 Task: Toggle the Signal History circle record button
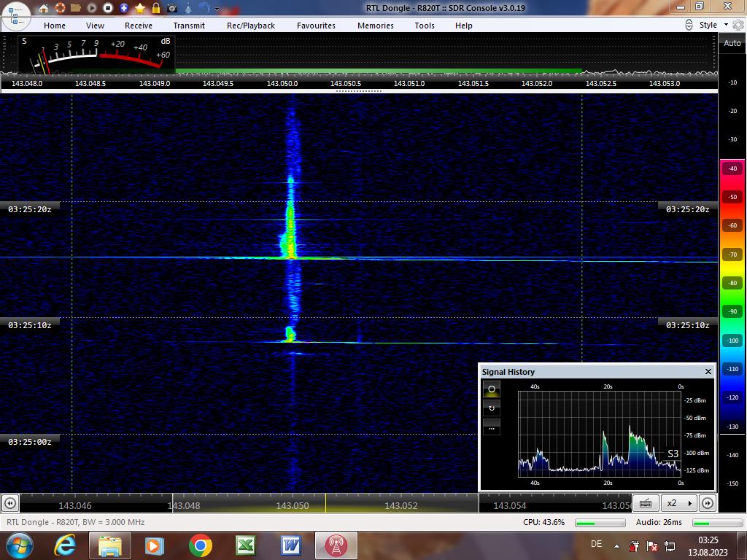click(492, 389)
